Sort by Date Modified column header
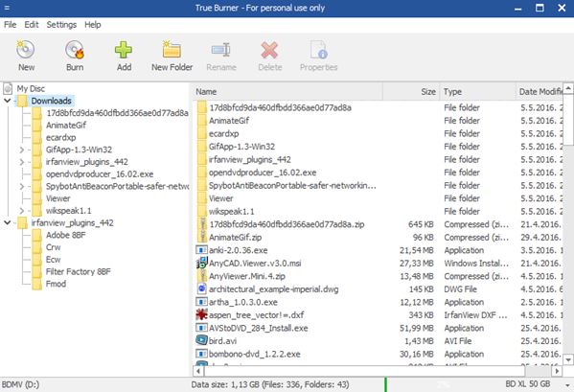 [539, 91]
